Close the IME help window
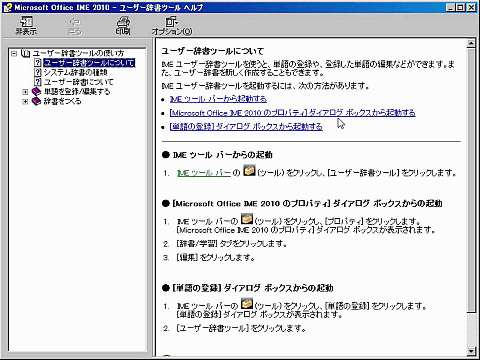 pos(471,7)
